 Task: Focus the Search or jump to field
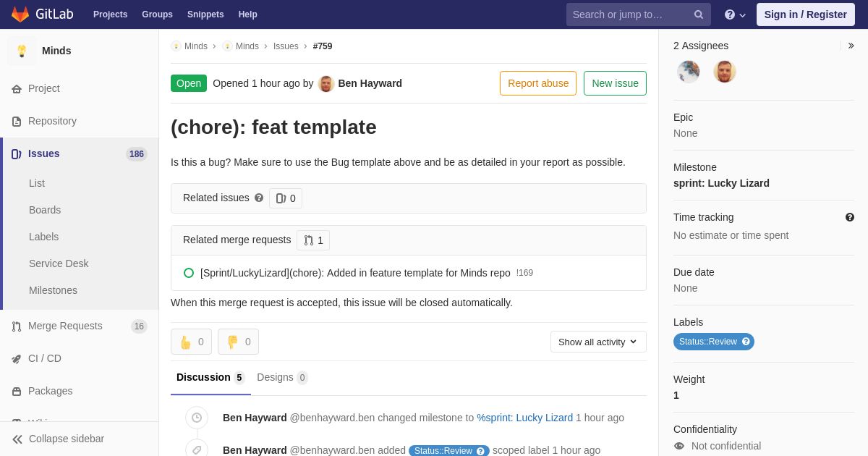pyautogui.click(x=639, y=14)
